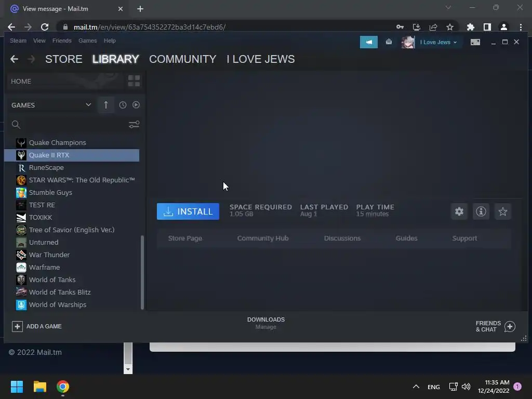Open game settings gear icon
This screenshot has width=532, height=399.
pos(459,211)
